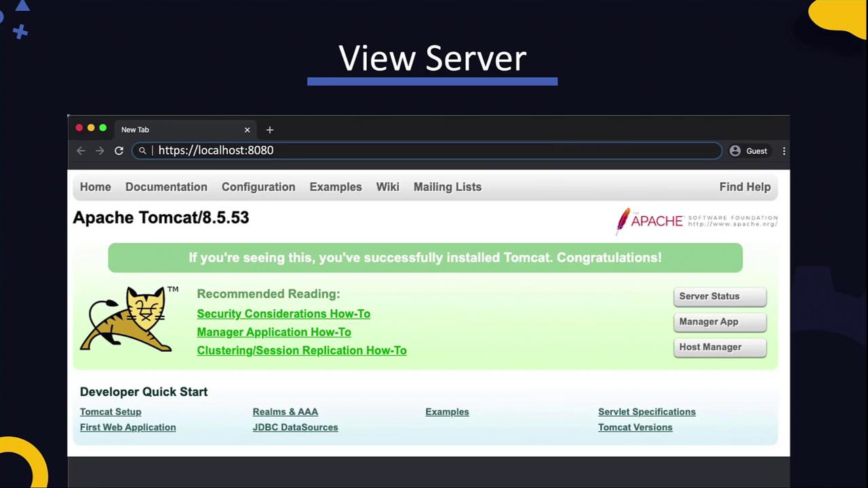Open the Servlet Specifications link
This screenshot has height=488, width=868.
coord(647,412)
